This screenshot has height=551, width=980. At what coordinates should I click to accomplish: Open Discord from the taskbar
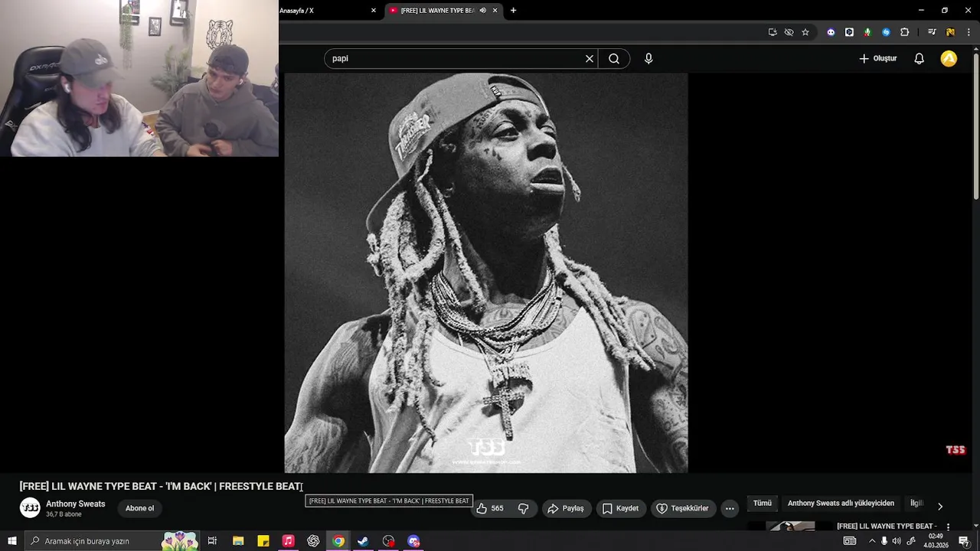pos(413,541)
